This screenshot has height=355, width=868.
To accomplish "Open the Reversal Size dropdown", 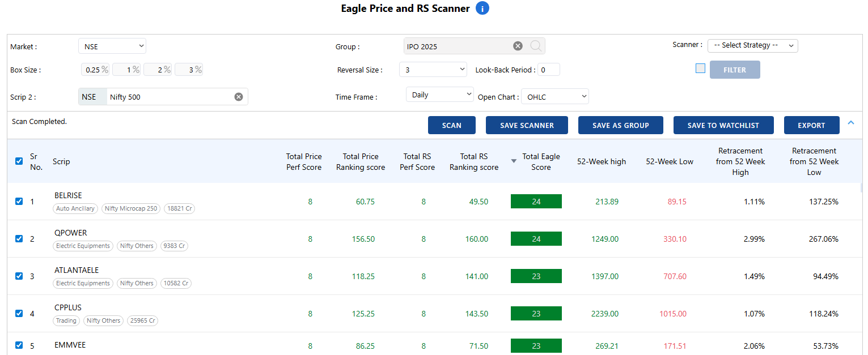I will [x=433, y=70].
